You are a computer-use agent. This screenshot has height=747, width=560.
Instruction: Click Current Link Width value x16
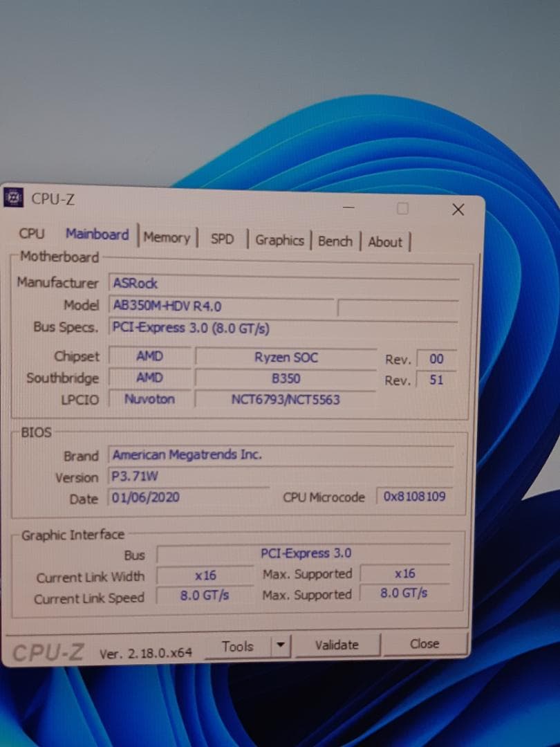coord(205,575)
